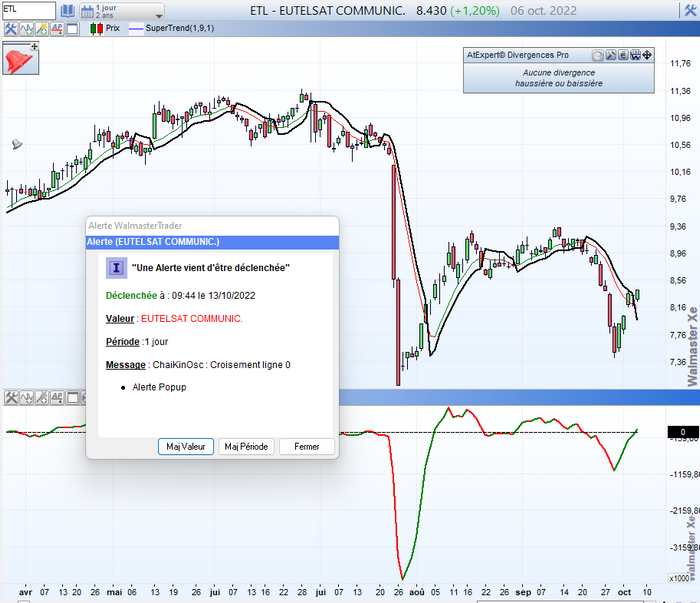This screenshot has width=700, height=603.
Task: Click the ETL ticker input field
Action: coord(29,10)
